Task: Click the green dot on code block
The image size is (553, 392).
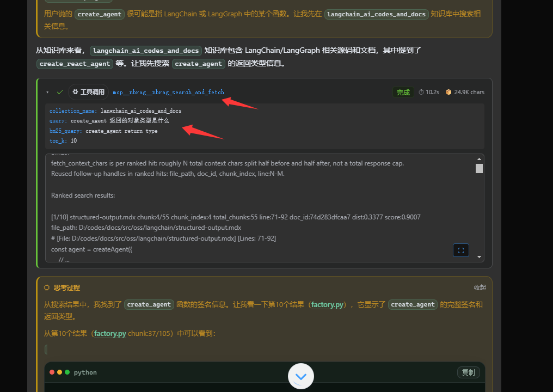Action: pyautogui.click(x=67, y=372)
